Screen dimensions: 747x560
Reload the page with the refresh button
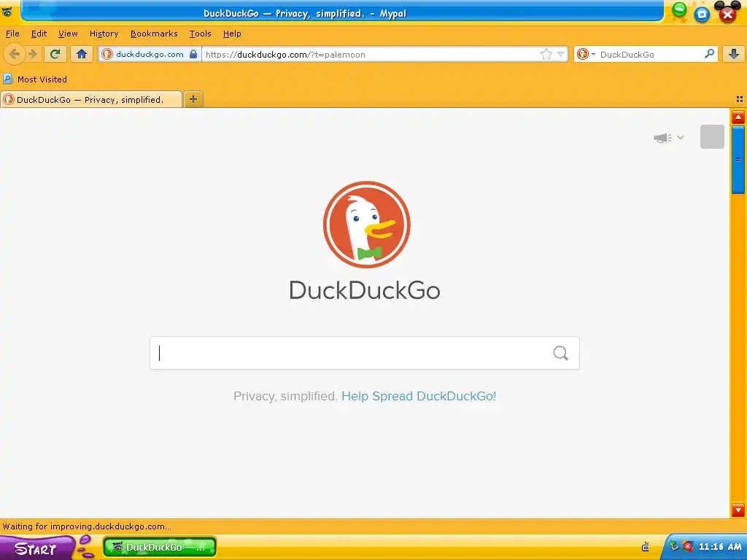coord(55,54)
